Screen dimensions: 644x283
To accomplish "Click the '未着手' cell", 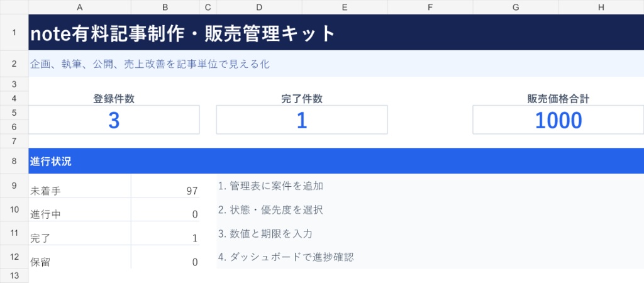I will [x=80, y=186].
